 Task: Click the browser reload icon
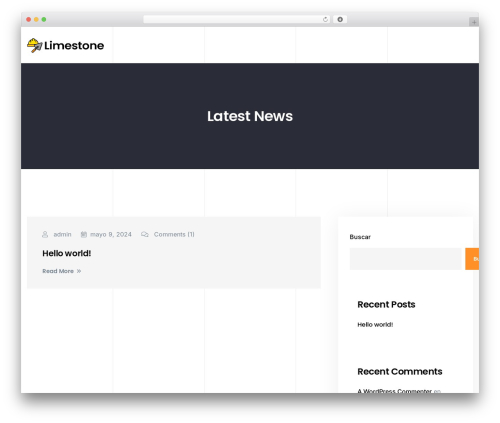325,20
